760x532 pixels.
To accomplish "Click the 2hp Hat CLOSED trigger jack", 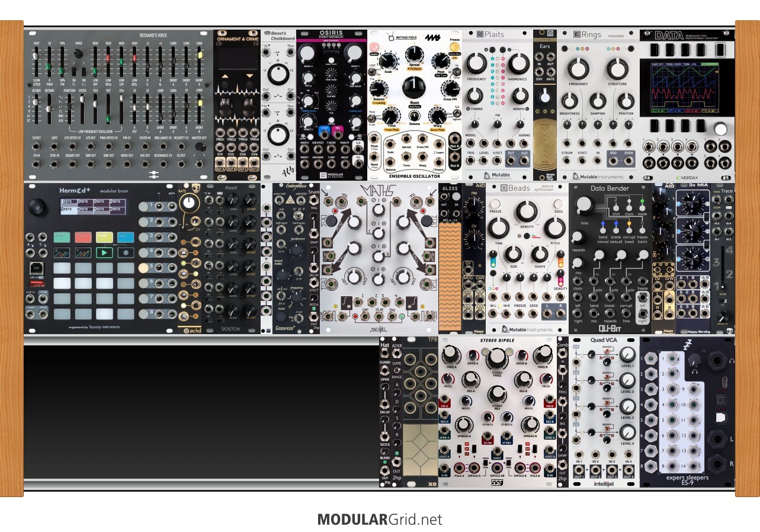I will tap(385, 354).
